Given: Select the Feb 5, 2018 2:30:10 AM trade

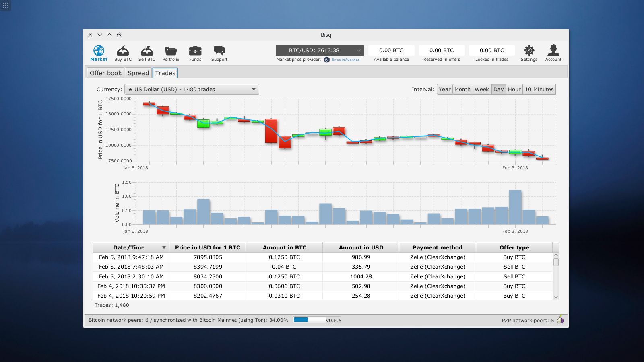Looking at the screenshot, I should click(x=323, y=276).
